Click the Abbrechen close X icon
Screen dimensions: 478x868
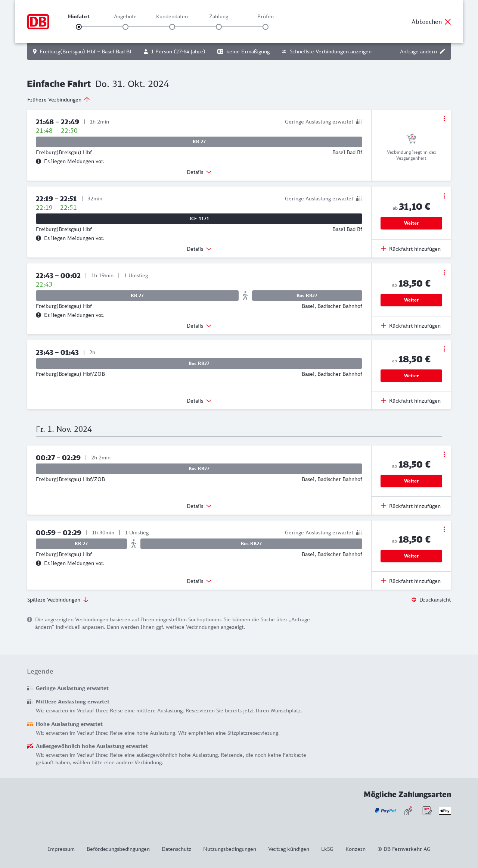pos(448,22)
